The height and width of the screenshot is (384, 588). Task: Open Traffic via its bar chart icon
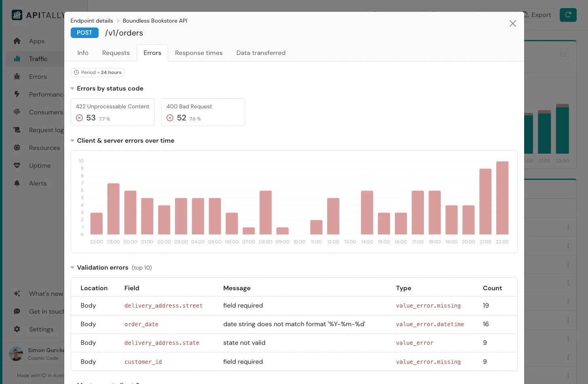pyautogui.click(x=17, y=59)
